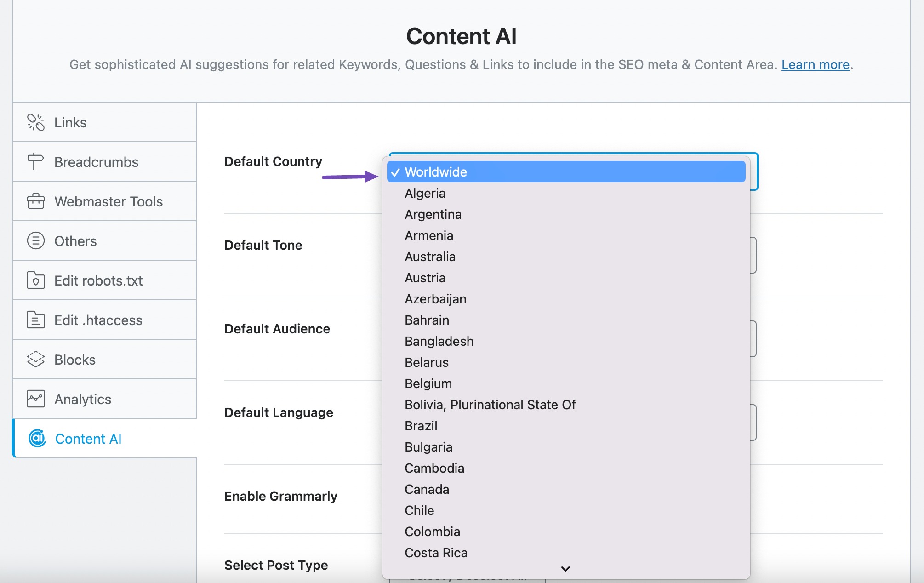
Task: Click the Blocks sidebar icon
Action: tap(35, 360)
